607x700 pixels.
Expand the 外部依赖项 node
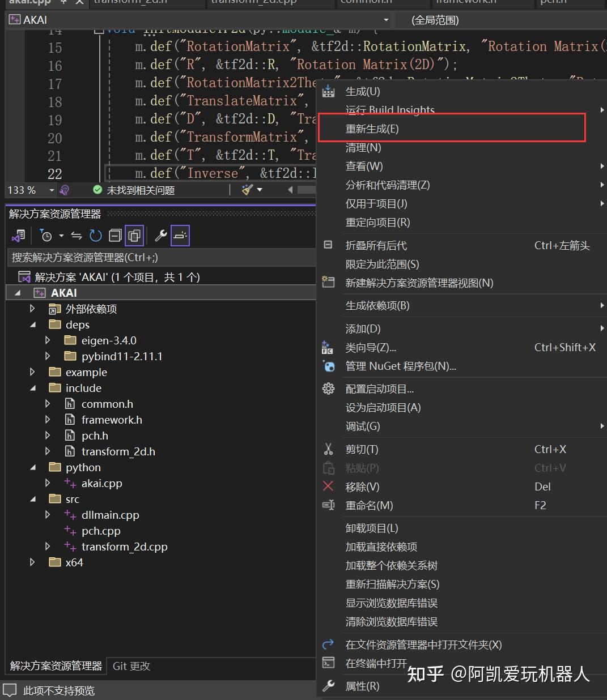(x=32, y=309)
